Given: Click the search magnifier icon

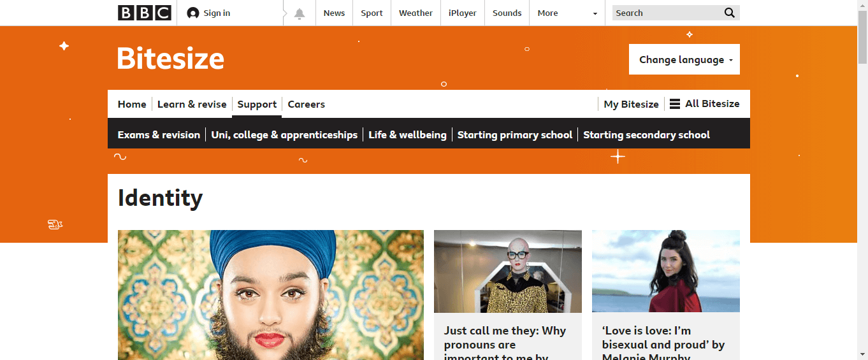Looking at the screenshot, I should point(730,13).
